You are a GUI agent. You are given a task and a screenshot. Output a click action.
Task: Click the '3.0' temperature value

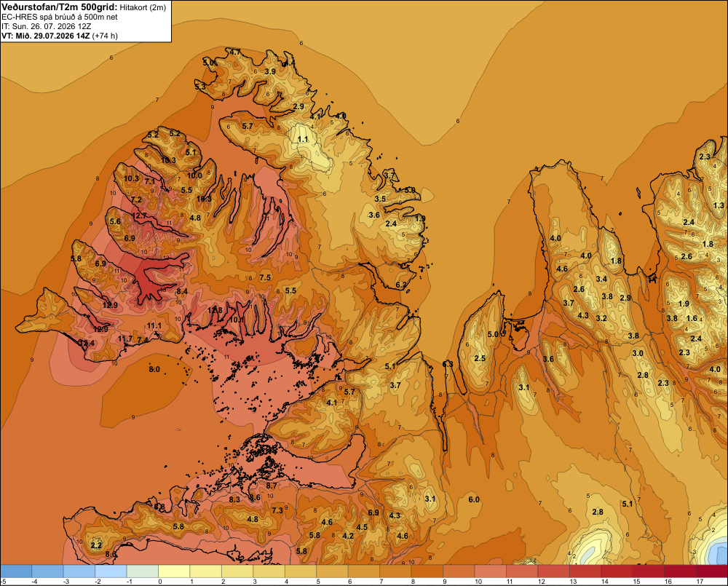coord(638,353)
